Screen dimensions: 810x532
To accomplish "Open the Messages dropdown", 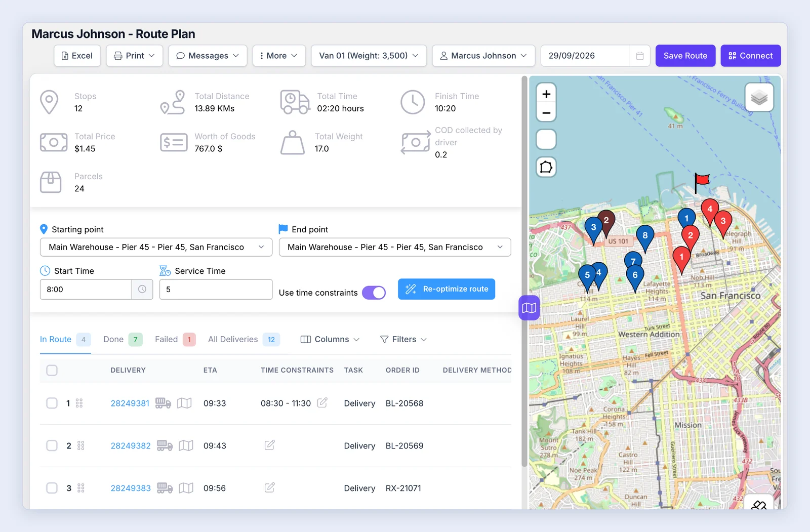I will 208,56.
